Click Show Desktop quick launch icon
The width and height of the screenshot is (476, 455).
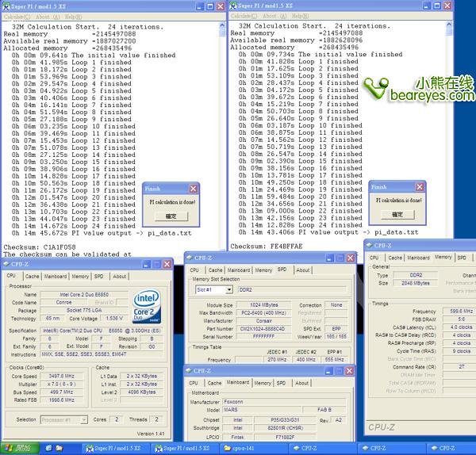[x=49, y=448]
